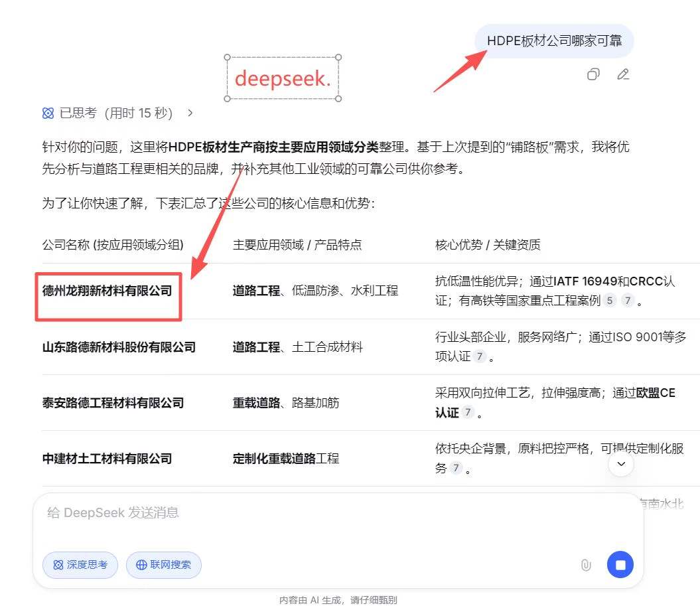The image size is (700, 610).
Task: Click the 定制化重载道路工程 cell
Action: pos(286,459)
